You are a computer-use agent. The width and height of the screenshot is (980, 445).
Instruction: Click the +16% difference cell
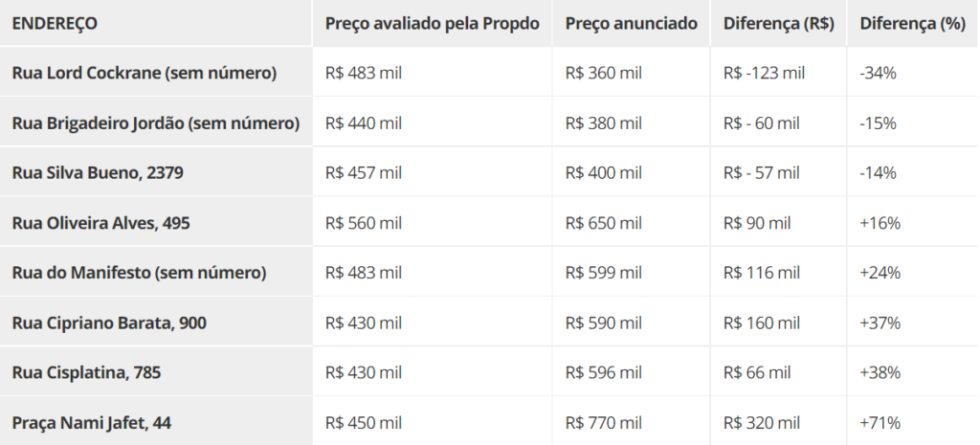coord(913,222)
